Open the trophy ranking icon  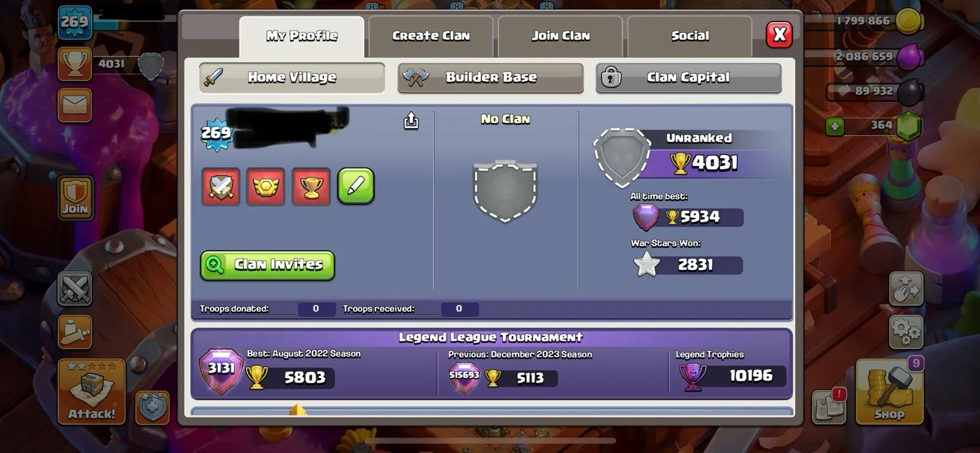[x=75, y=64]
